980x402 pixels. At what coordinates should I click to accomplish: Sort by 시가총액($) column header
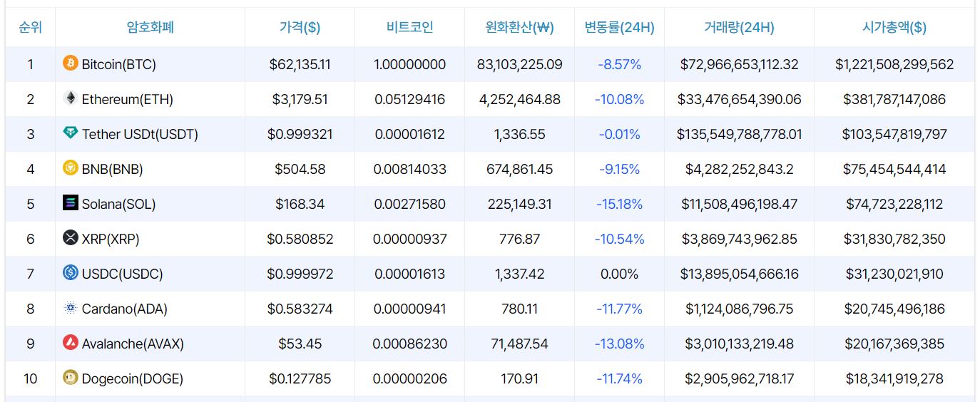[x=894, y=28]
